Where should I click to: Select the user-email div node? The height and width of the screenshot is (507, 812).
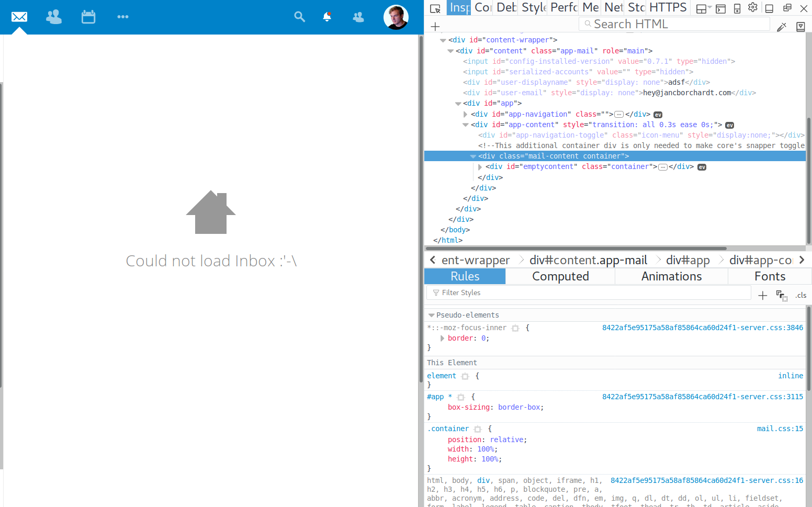610,93
